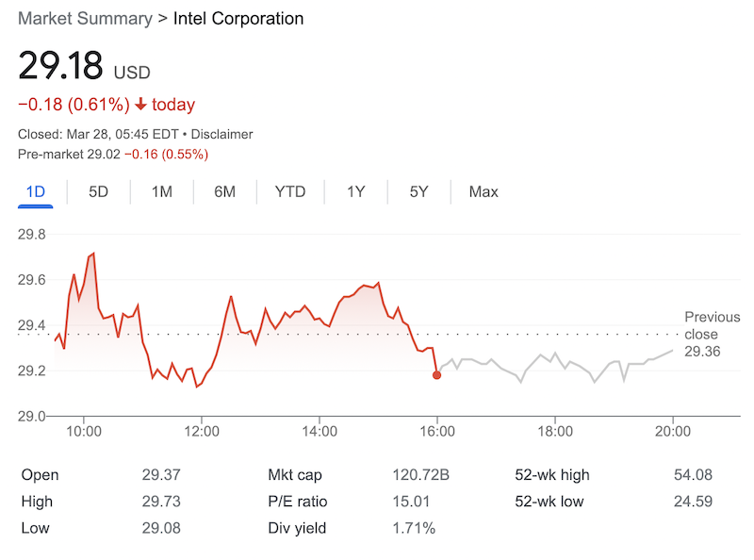Click the 18:00 axis label
754x560 pixels.
[x=555, y=431]
